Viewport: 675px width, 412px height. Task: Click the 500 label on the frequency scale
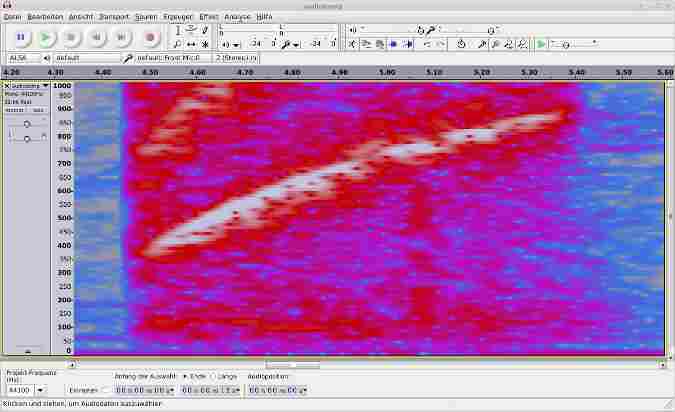[64, 218]
